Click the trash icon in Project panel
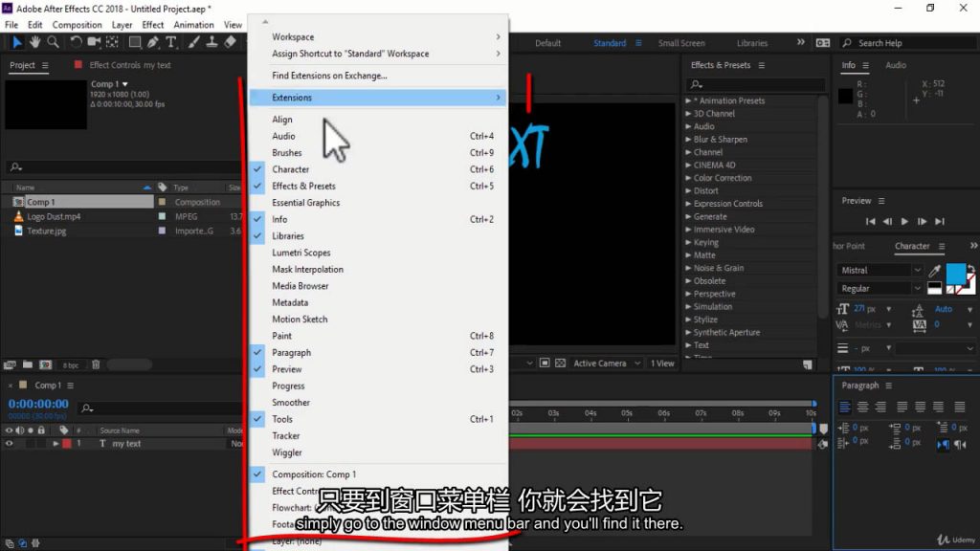Screen dimensions: 980x551 (96, 364)
